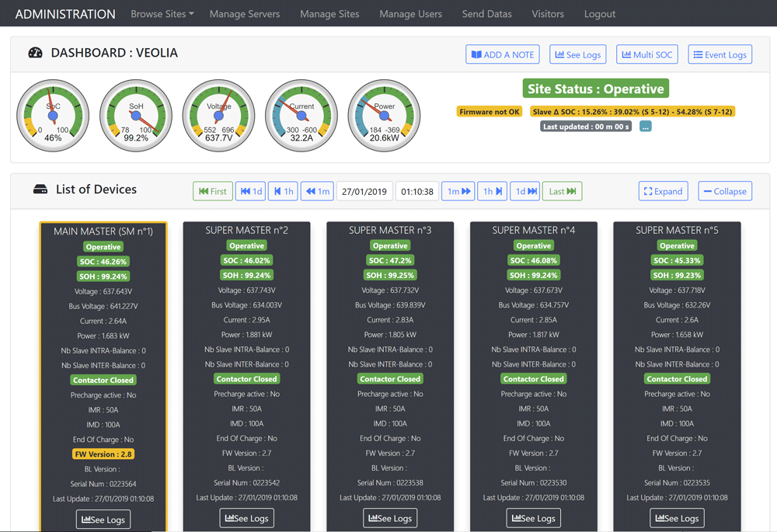777x532 pixels.
Task: Jump to First timestamp
Action: pyautogui.click(x=213, y=191)
